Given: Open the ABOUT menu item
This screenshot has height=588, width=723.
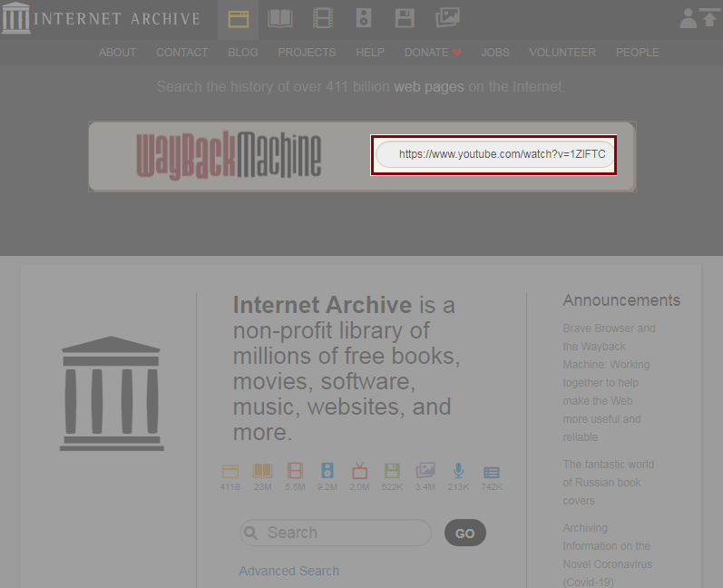Looking at the screenshot, I should [117, 53].
